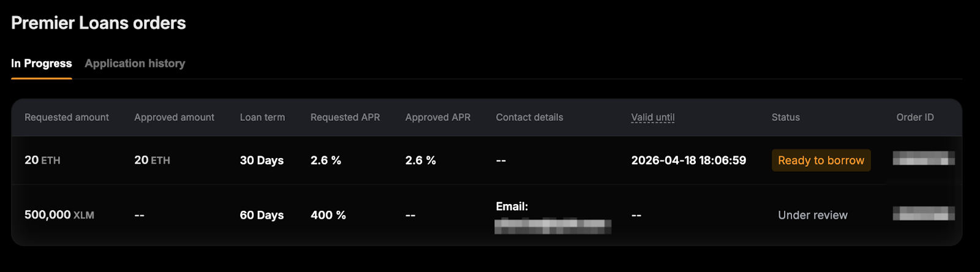Click the blurred email under Contact details
The width and height of the screenshot is (980, 272).
552,226
